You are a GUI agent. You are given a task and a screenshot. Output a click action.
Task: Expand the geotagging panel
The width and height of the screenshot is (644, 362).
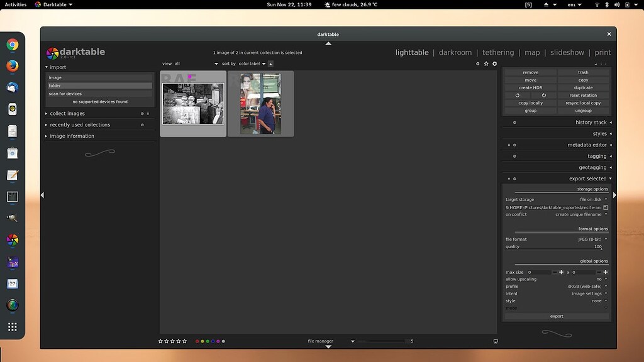[611, 167]
